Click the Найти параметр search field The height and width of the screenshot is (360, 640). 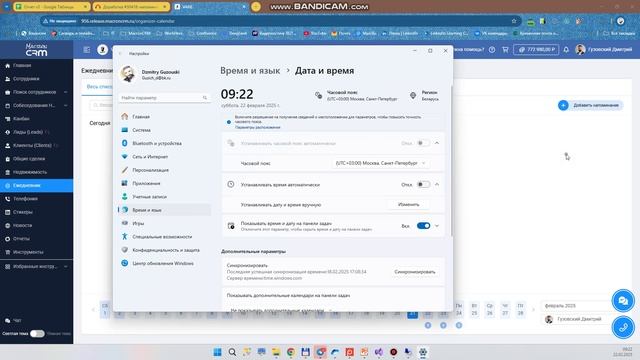coord(164,98)
